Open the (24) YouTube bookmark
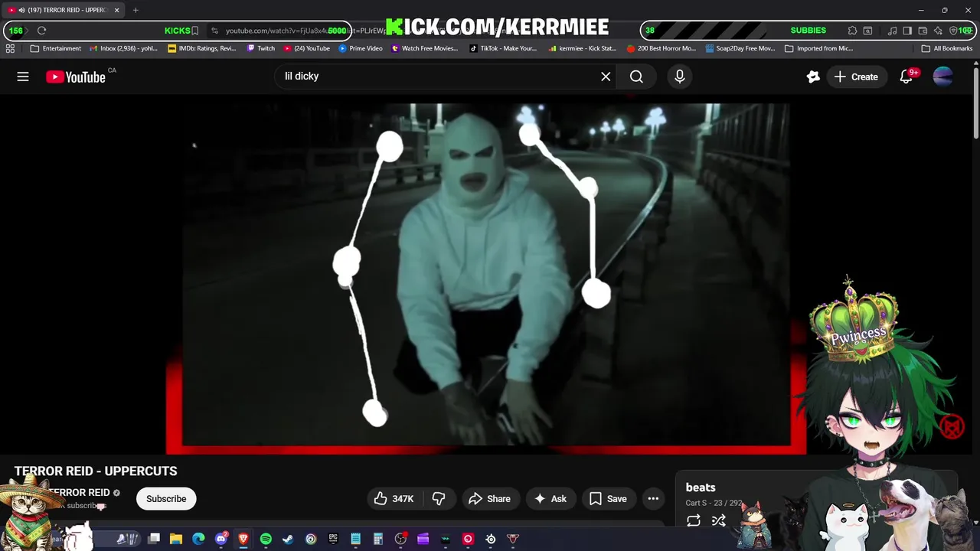 pyautogui.click(x=307, y=48)
